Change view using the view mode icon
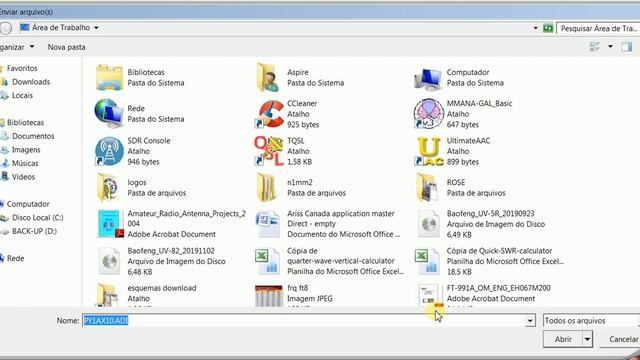Screen dimensions: 640x360 point(595,47)
